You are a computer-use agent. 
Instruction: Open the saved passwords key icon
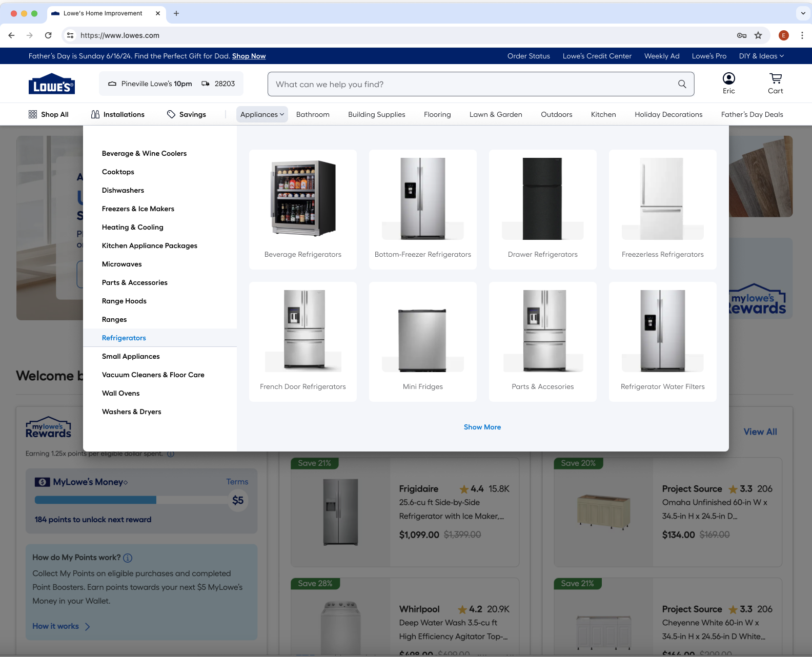pyautogui.click(x=741, y=35)
